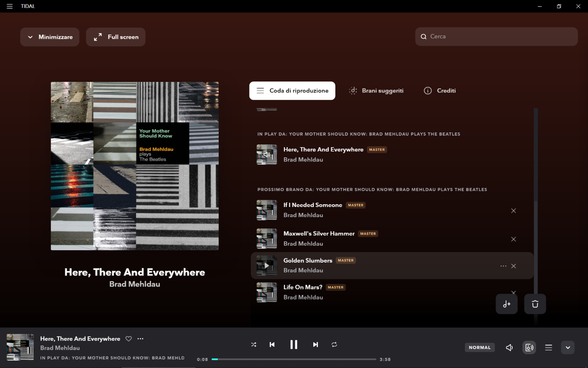588x368 pixels.
Task: Open more options for Golden Slumbers
Action: 503,266
